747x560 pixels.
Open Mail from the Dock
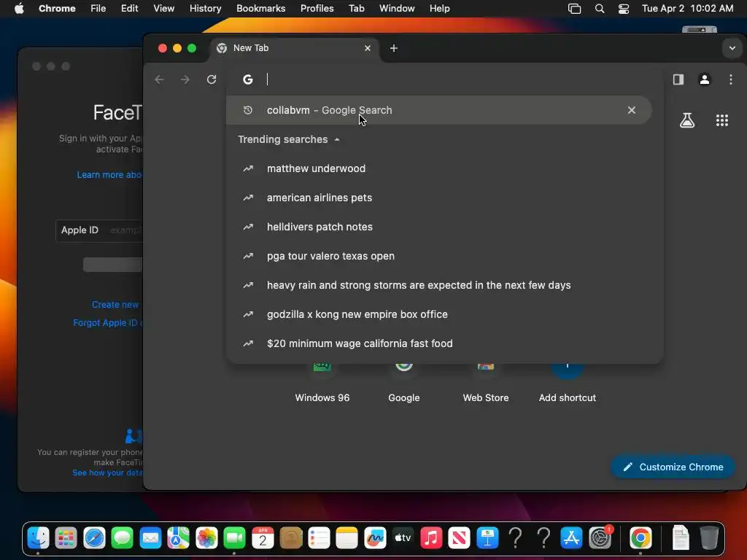pyautogui.click(x=150, y=538)
